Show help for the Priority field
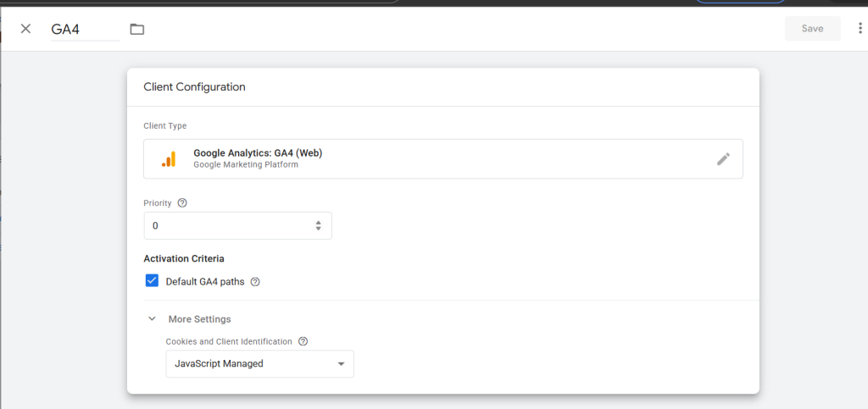 click(x=182, y=203)
